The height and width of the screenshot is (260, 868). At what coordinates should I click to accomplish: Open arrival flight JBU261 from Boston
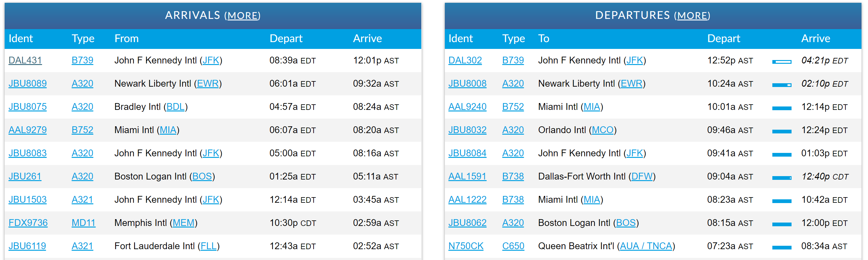coord(24,176)
